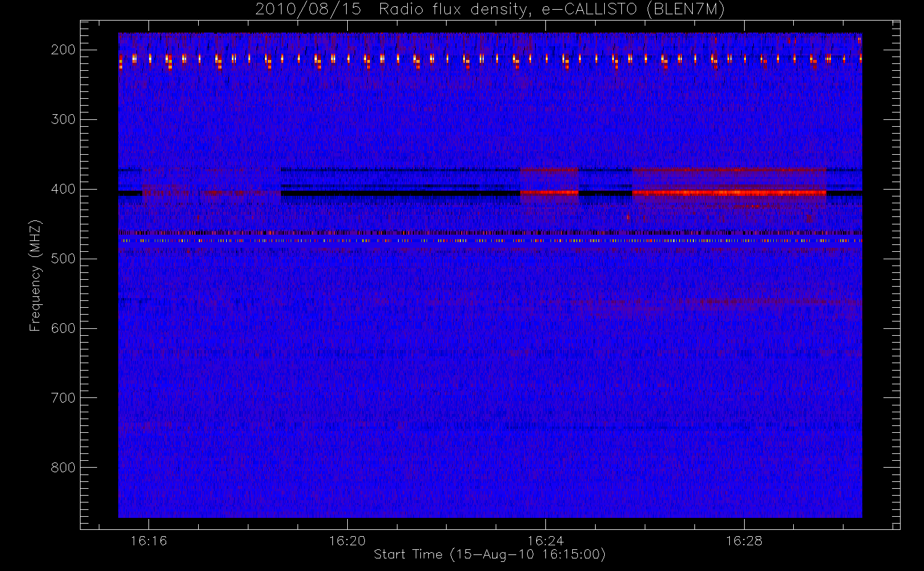Click the 200 frequency tick label
The height and width of the screenshot is (571, 924).
63,50
